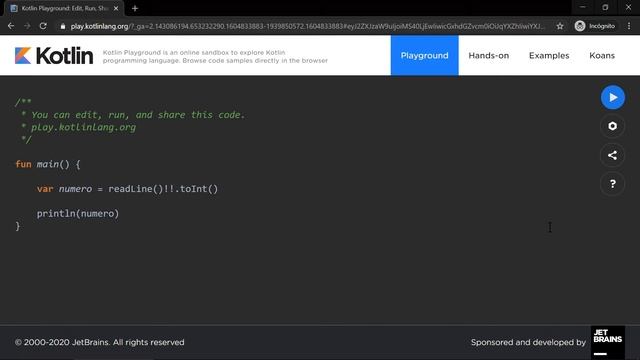Open help via the question mark icon
This screenshot has width=640, height=360.
tap(612, 184)
